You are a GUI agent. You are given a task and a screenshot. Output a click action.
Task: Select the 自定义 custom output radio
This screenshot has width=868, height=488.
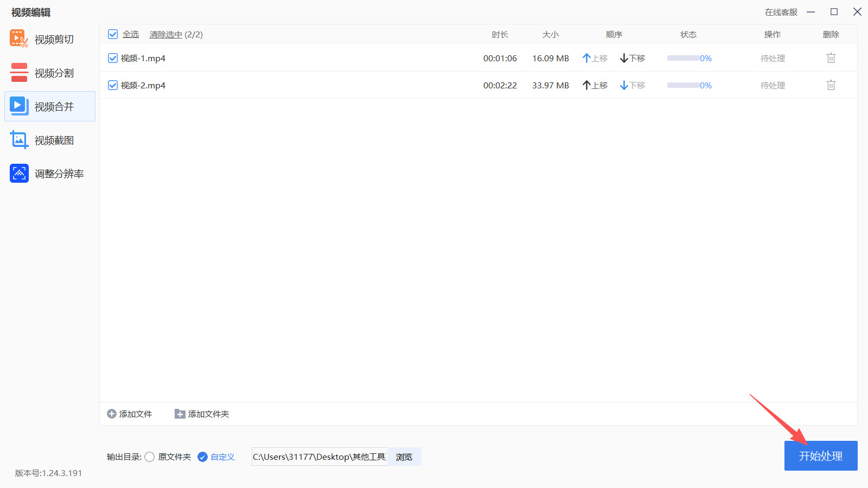202,457
